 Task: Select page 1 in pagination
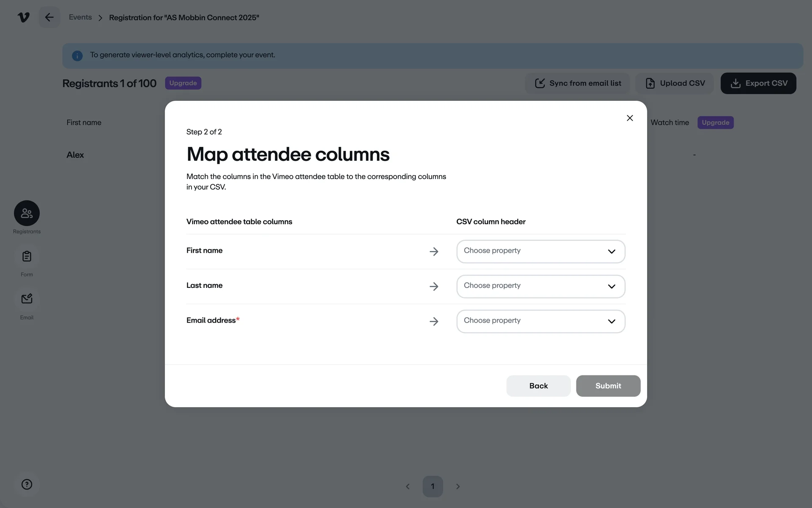(433, 486)
